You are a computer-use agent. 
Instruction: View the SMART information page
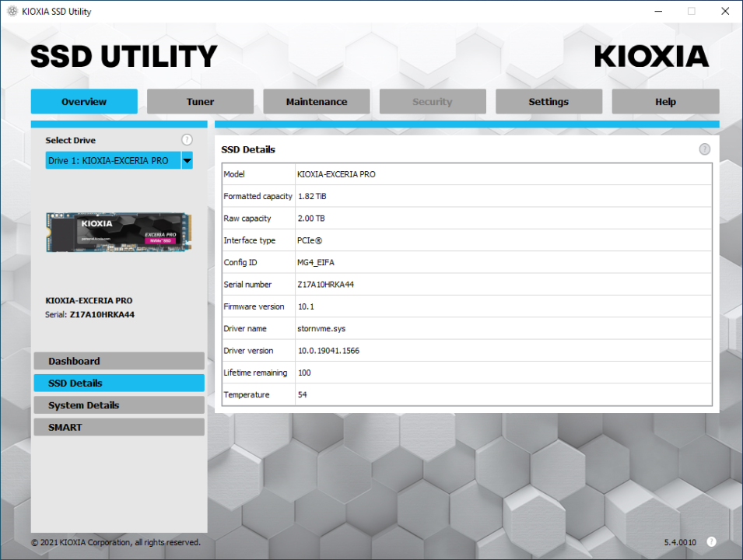(119, 427)
